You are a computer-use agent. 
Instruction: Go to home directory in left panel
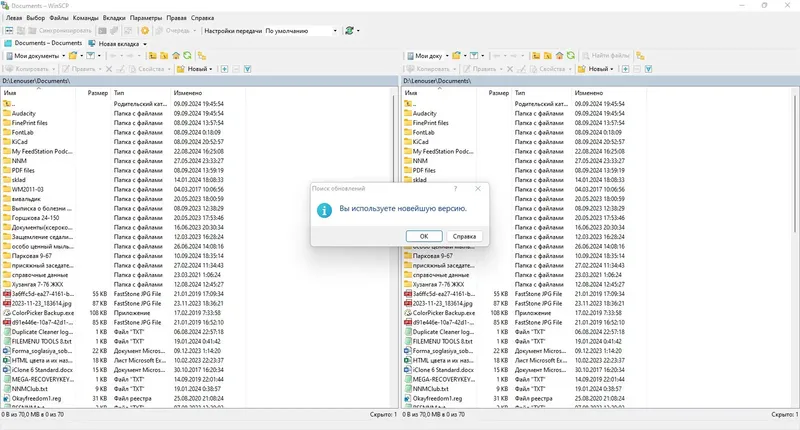(176, 56)
